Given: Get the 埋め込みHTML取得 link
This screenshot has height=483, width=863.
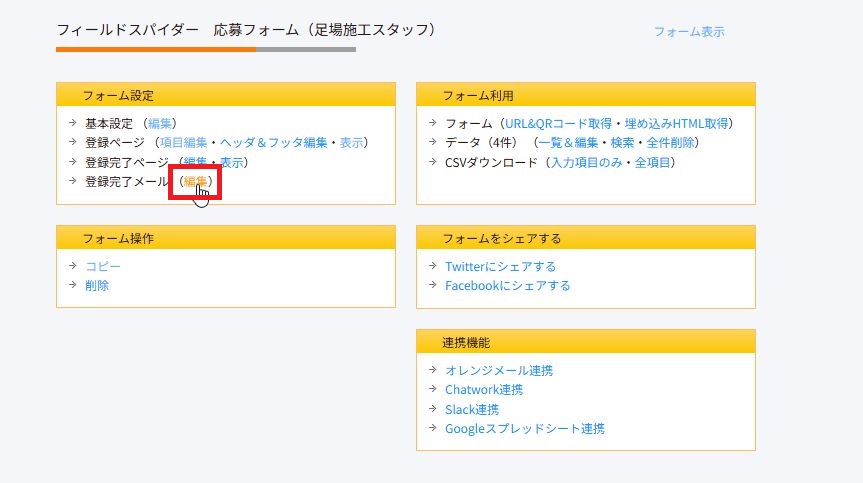Looking at the screenshot, I should coord(676,123).
